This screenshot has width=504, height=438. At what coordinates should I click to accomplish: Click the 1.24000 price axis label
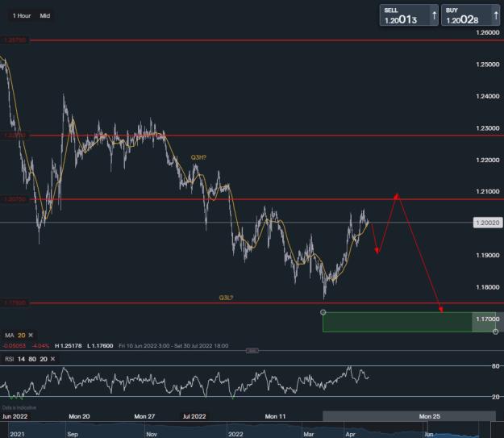click(x=488, y=96)
